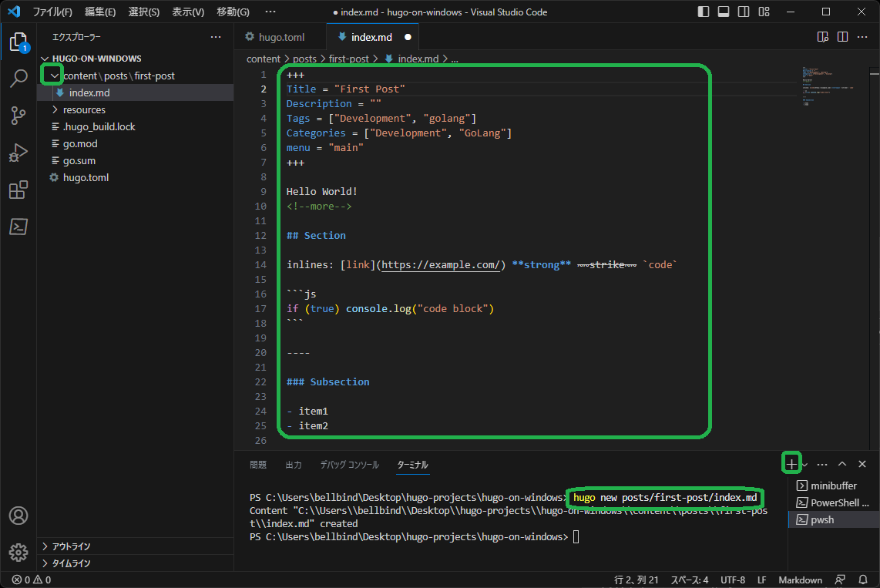Screen dimensions: 880x588
Task: Switch to the hugo.toml editor tab
Action: [280, 37]
